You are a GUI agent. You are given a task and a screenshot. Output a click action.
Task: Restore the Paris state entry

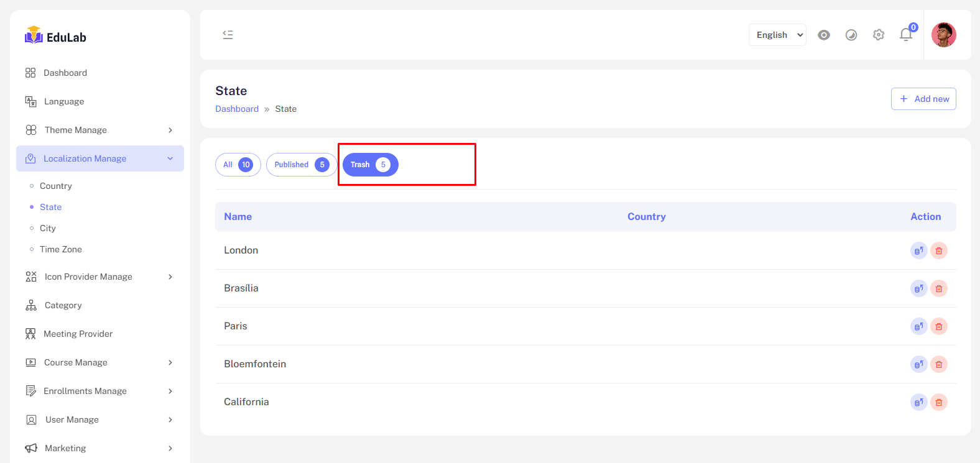click(918, 326)
